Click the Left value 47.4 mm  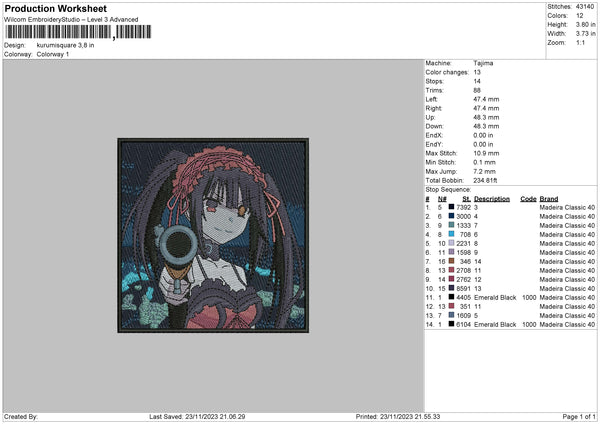point(486,99)
